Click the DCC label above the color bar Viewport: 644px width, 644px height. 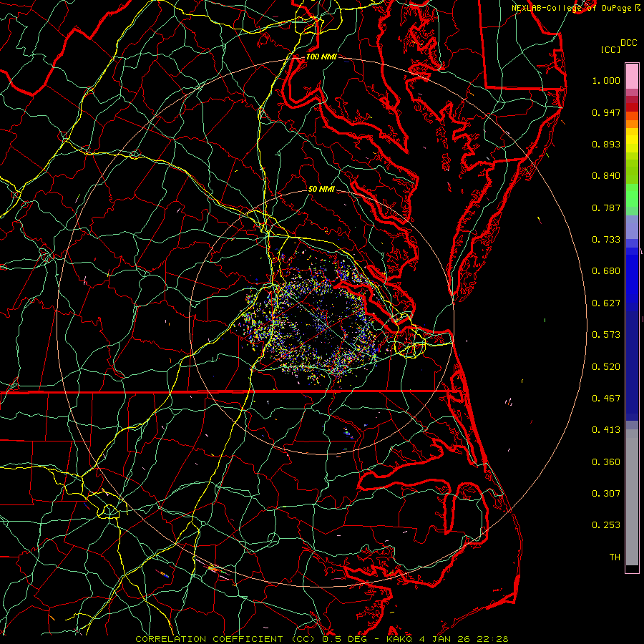pyautogui.click(x=628, y=43)
